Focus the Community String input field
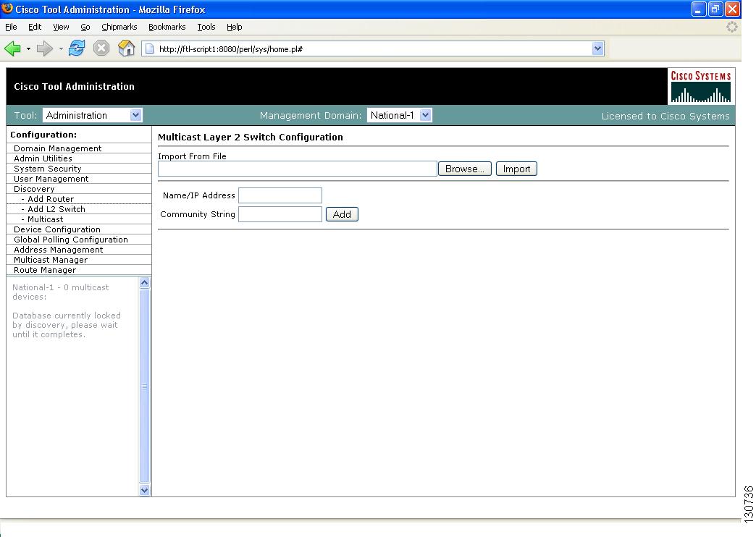Viewport: 756px width, 537px height. tap(280, 214)
